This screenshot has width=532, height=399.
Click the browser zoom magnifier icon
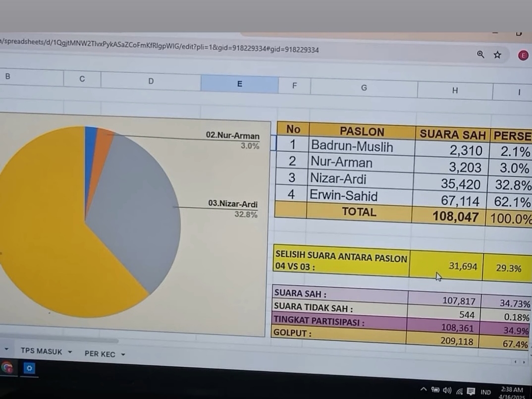pyautogui.click(x=480, y=55)
